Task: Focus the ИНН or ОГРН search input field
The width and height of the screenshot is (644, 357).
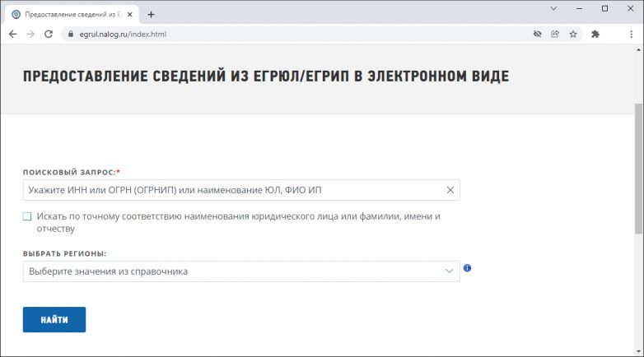Action: tap(231, 190)
